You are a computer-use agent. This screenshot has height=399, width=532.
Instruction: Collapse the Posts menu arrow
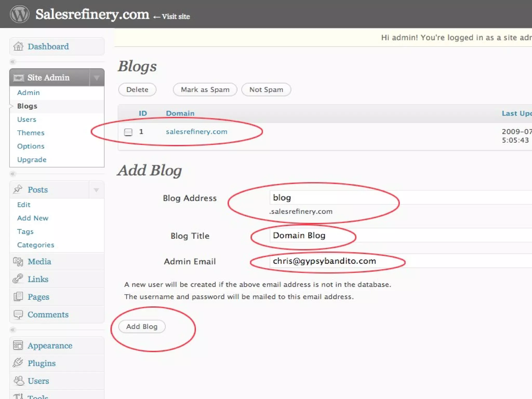coord(96,190)
